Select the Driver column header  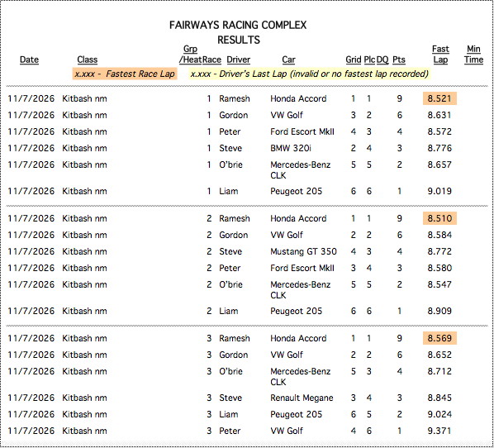pyautogui.click(x=238, y=60)
